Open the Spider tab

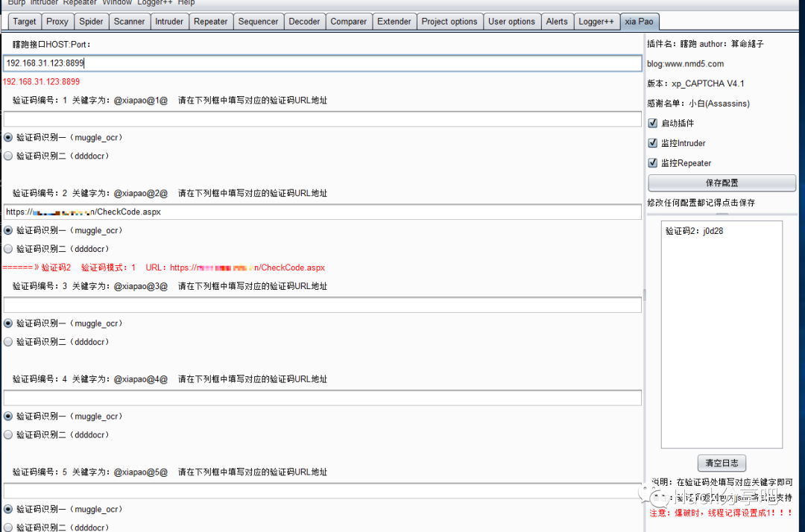coord(91,22)
